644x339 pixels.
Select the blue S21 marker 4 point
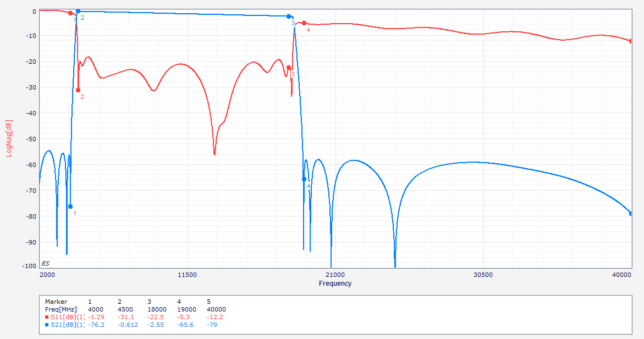[304, 179]
